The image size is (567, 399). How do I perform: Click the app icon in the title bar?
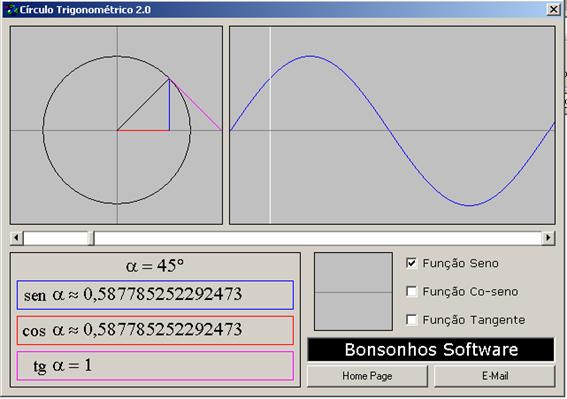[x=12, y=10]
